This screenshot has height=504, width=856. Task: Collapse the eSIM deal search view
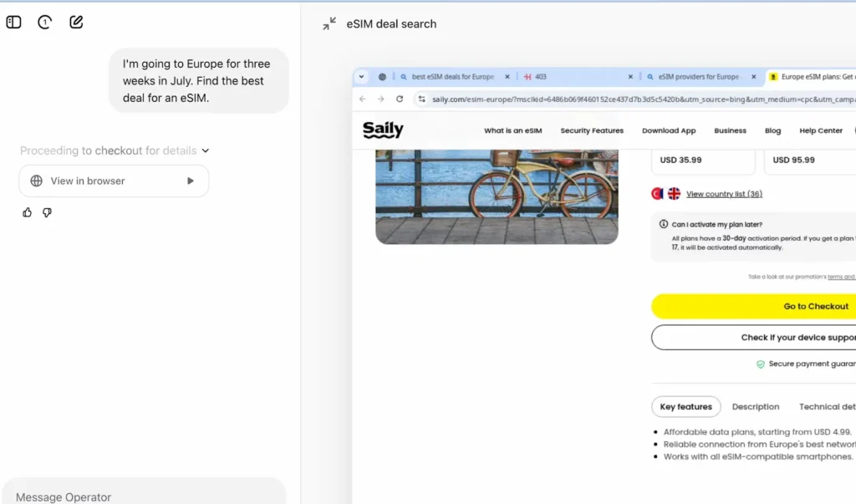click(329, 24)
